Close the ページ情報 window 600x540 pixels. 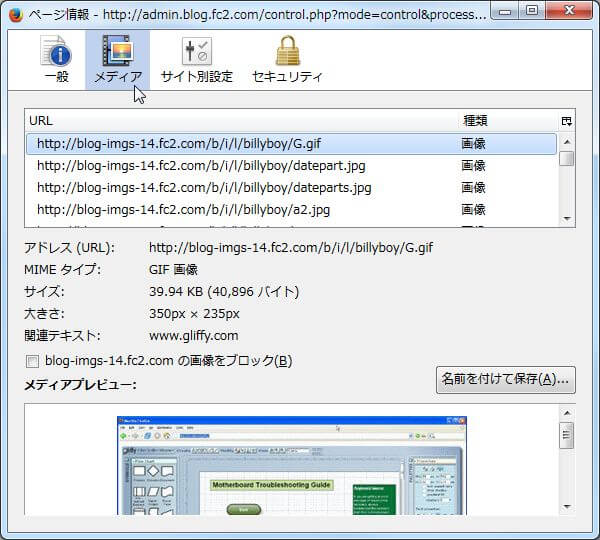(569, 11)
